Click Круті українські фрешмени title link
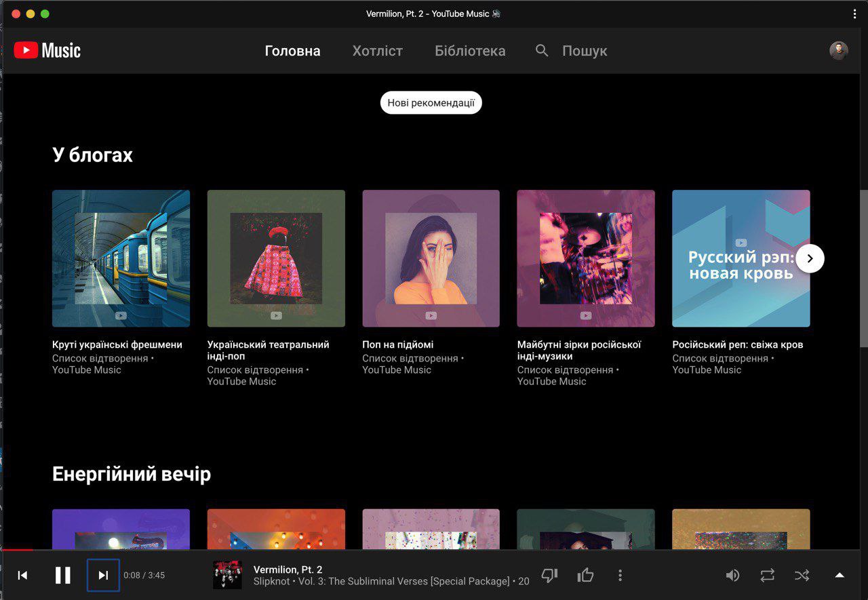 coord(117,344)
